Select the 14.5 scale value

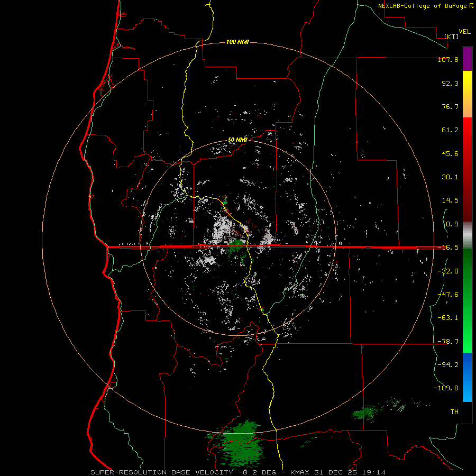450,200
